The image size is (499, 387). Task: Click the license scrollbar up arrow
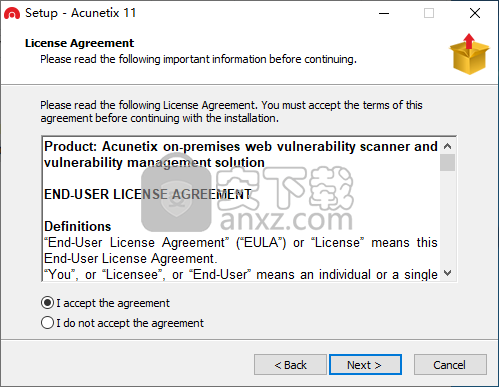coord(448,146)
